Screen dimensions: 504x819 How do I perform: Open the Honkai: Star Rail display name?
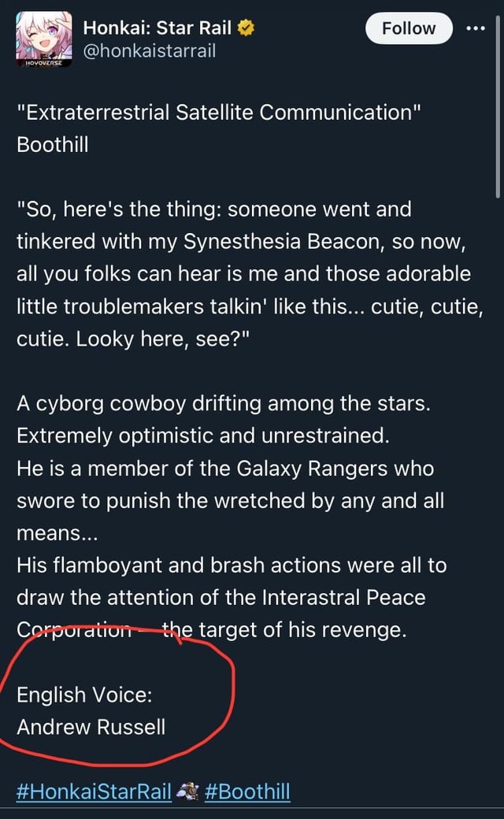pyautogui.click(x=157, y=29)
